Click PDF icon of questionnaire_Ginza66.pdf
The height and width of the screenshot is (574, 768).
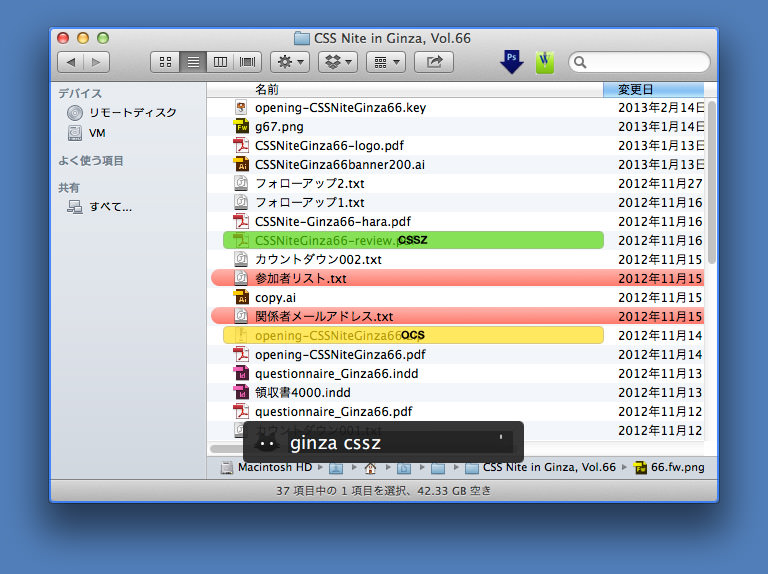[x=241, y=411]
